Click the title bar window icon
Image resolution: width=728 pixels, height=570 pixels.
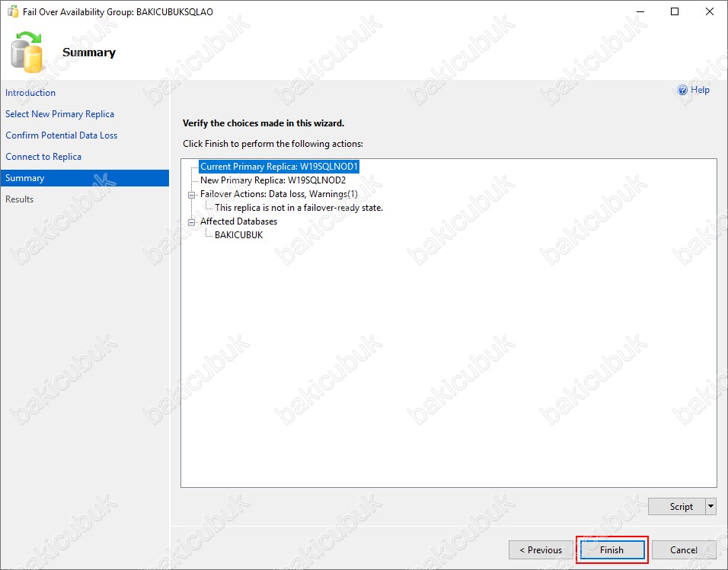[x=12, y=11]
